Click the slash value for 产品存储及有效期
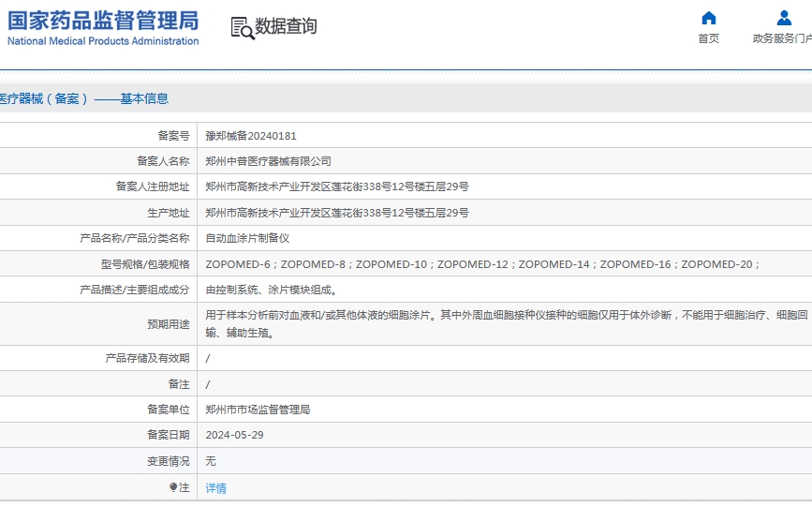This screenshot has width=812, height=507. (208, 359)
